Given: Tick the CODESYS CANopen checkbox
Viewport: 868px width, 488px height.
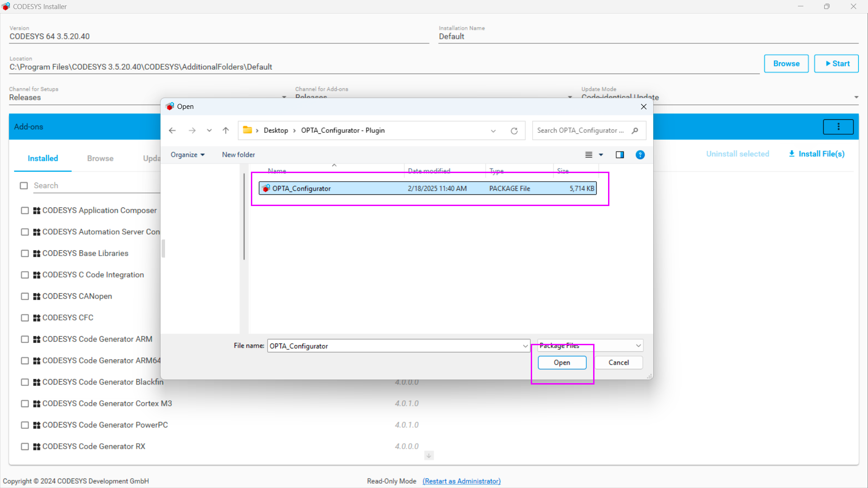Looking at the screenshot, I should [25, 296].
